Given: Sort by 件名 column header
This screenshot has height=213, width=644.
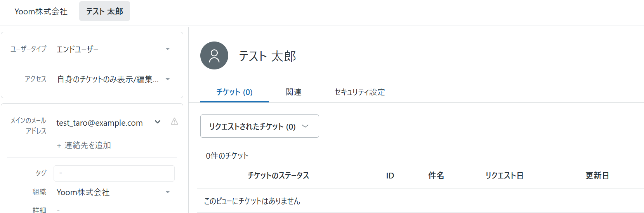Looking at the screenshot, I should (x=436, y=176).
